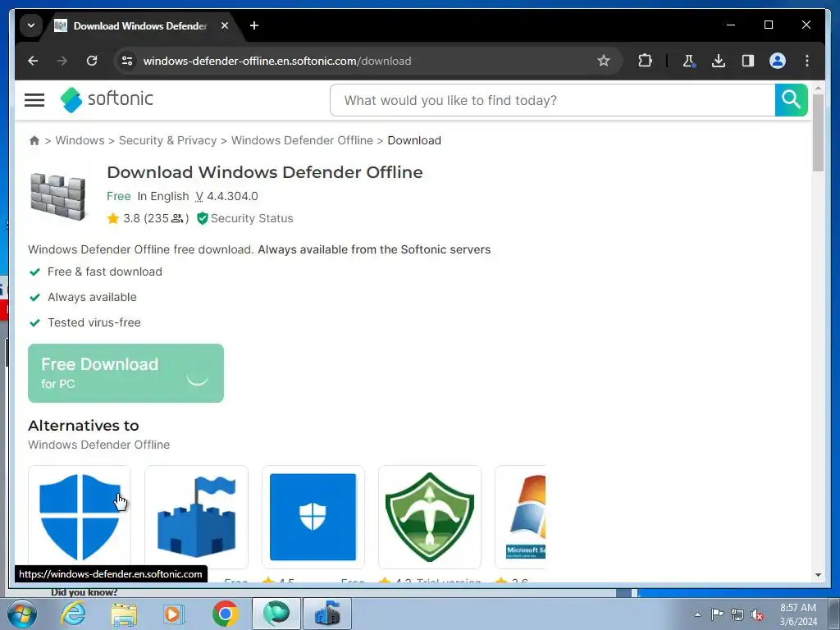Open a new tab with plus button

pos(254,25)
